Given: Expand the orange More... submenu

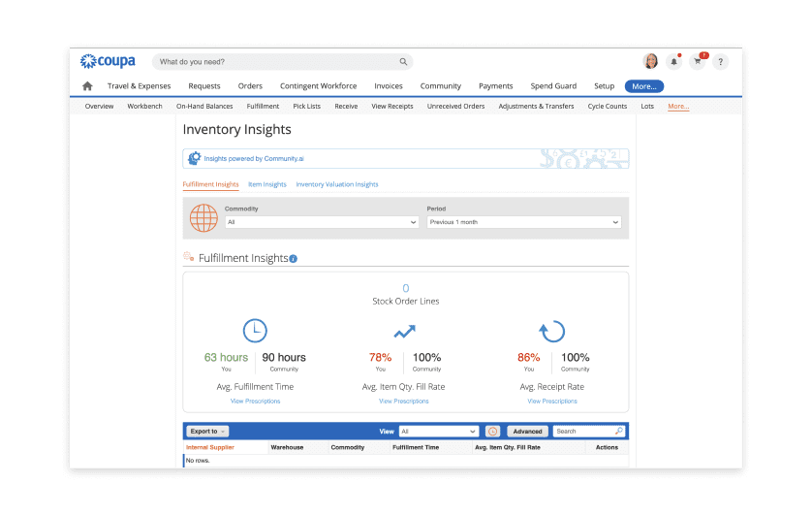Looking at the screenshot, I should pos(678,107).
